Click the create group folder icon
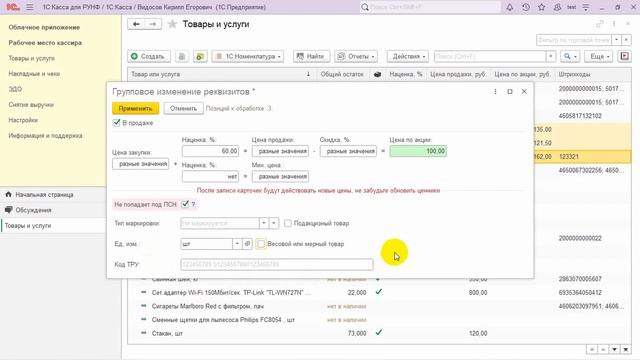Image resolution: width=640 pixels, height=360 pixels. [200, 56]
